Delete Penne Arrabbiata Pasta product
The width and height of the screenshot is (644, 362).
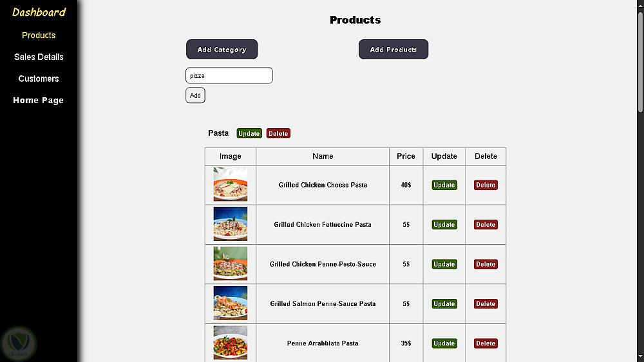(486, 343)
